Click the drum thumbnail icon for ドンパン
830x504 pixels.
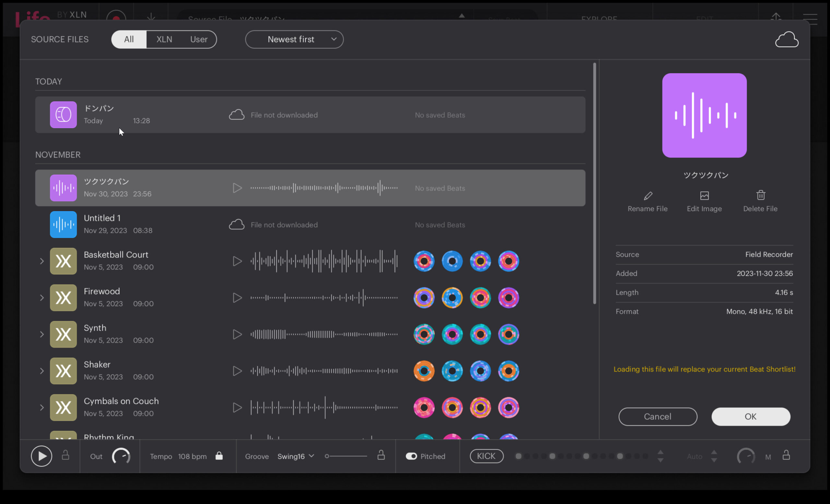(63, 115)
